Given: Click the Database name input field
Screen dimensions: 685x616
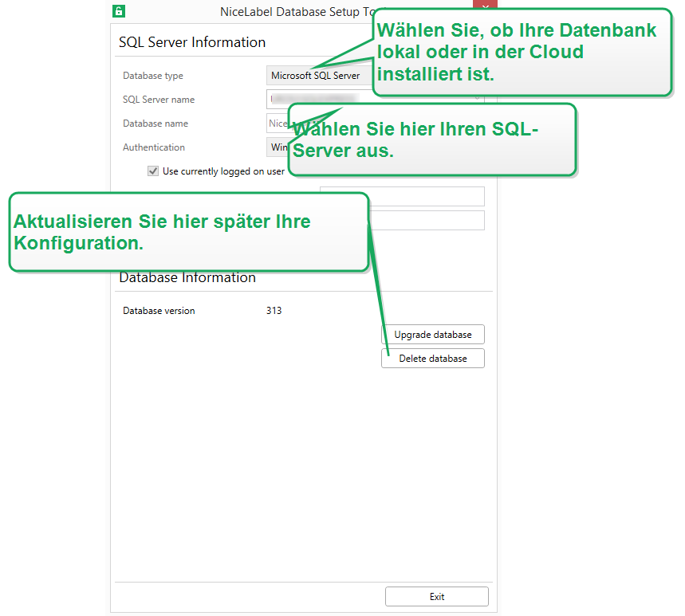Looking at the screenshot, I should tap(277, 124).
